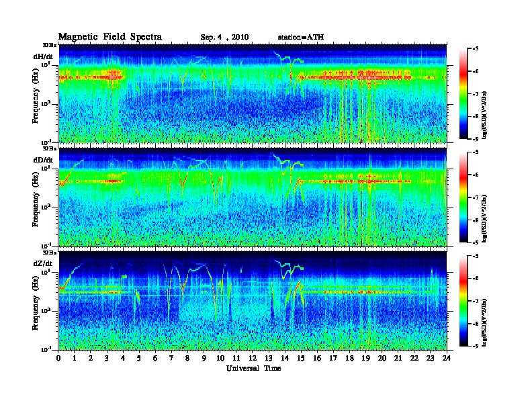Click hour "15" on the time axis

(x=301, y=359)
